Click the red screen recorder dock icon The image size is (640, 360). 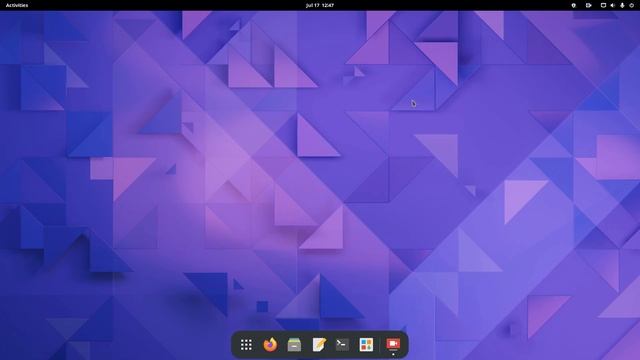tap(393, 344)
